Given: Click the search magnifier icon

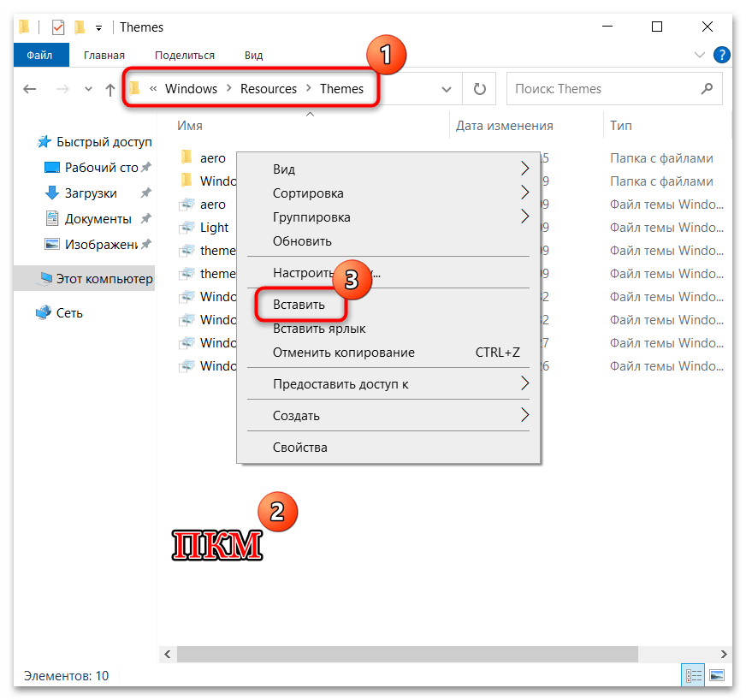Looking at the screenshot, I should point(707,88).
